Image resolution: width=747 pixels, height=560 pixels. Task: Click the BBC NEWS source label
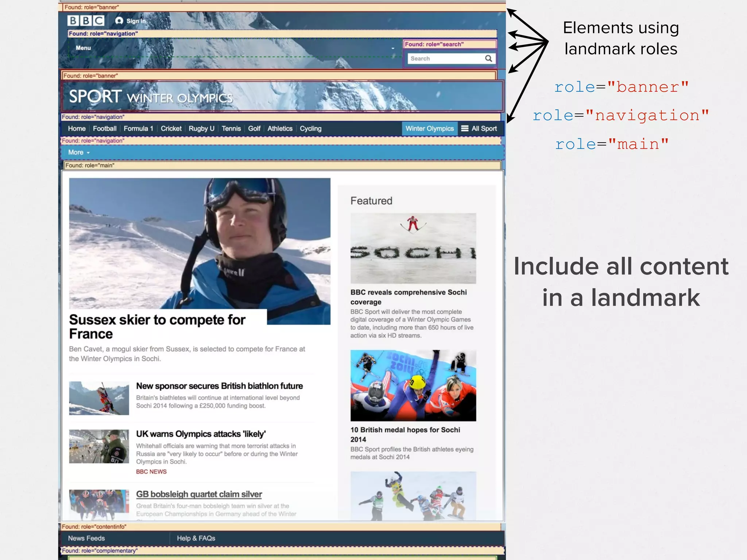(x=151, y=471)
